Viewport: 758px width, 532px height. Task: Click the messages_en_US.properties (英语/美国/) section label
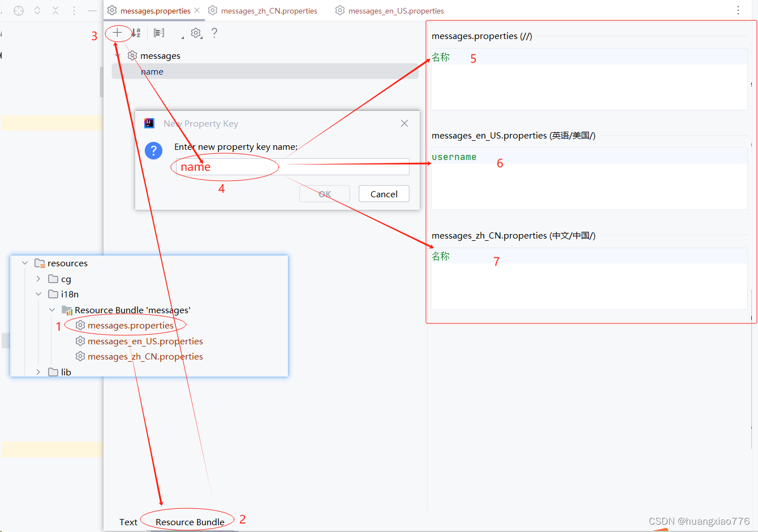(514, 136)
